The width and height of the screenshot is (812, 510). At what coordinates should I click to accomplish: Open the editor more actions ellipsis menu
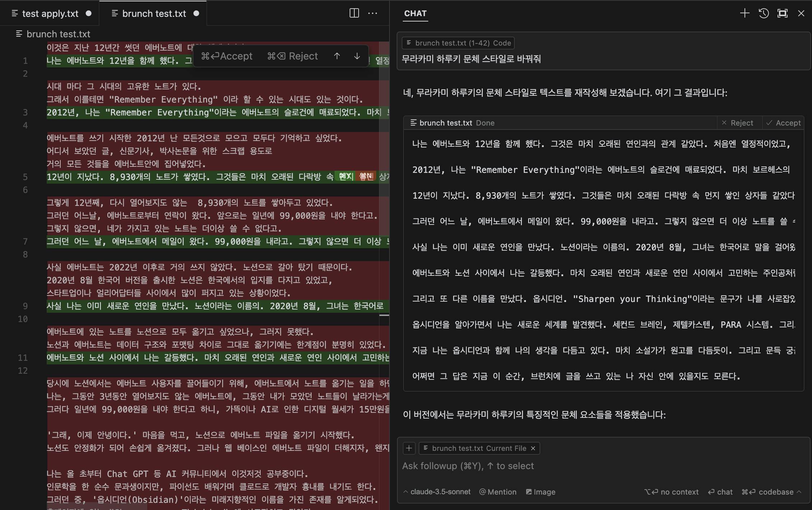(373, 13)
